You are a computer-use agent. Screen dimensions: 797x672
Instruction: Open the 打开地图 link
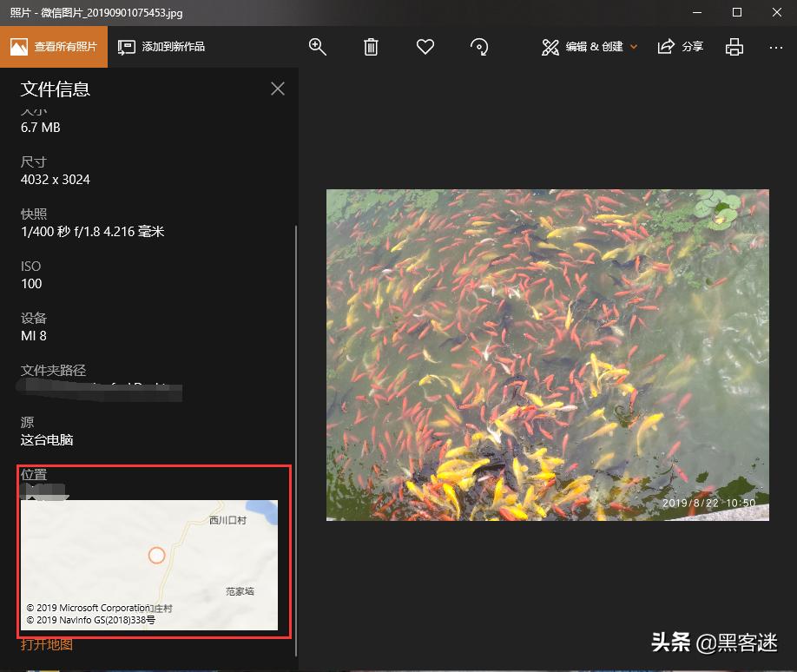click(x=47, y=644)
